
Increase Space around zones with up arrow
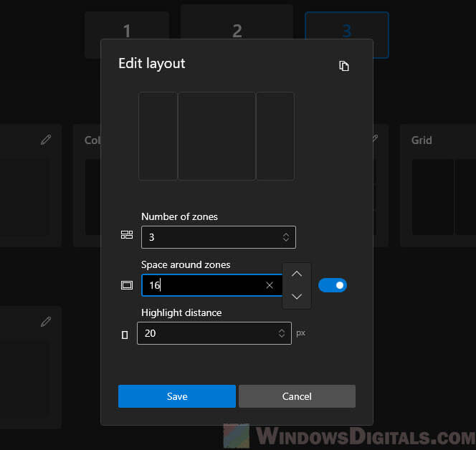tap(297, 274)
